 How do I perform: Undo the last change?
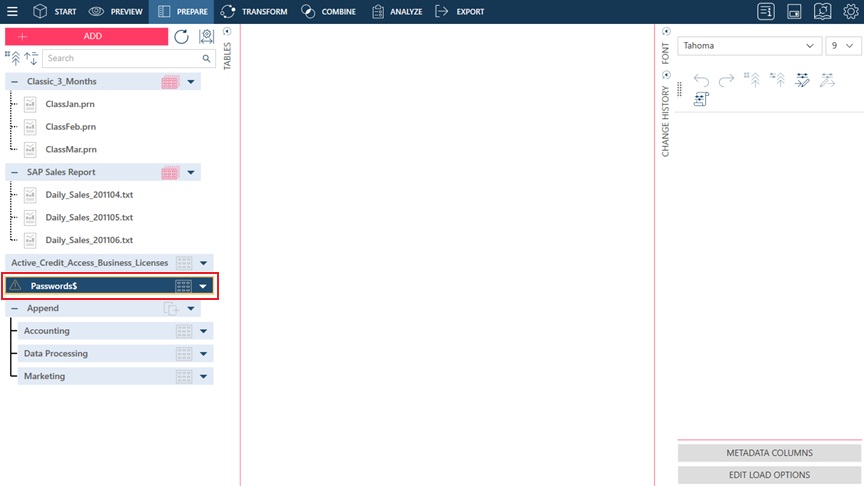[x=701, y=80]
